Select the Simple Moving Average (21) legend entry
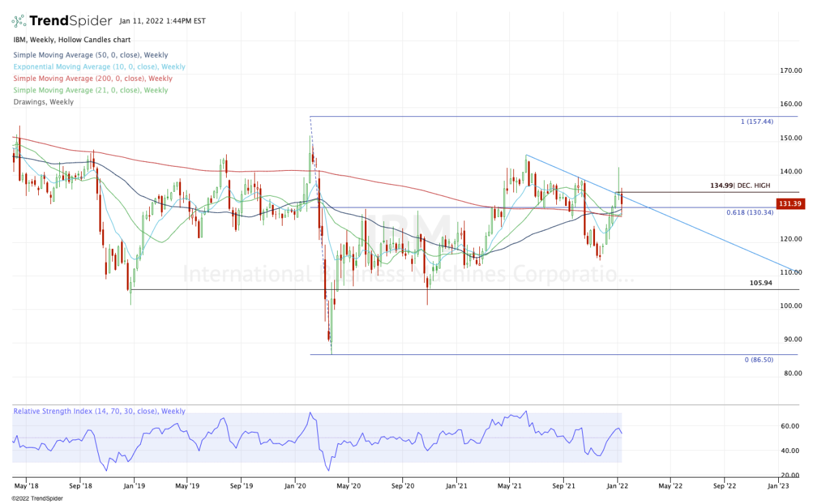Viewport: 817px width, 504px height. (90, 90)
